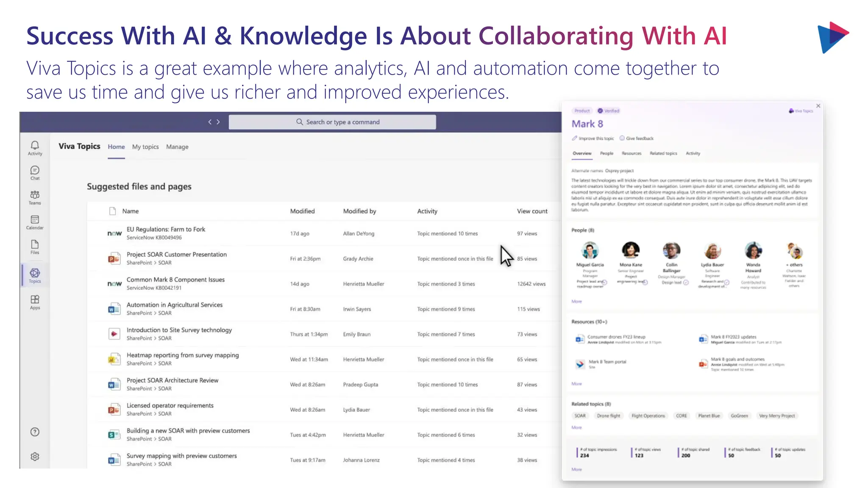Viewport: 868px width, 488px height.
Task: Open Chat in the Teams sidebar
Action: [35, 173]
